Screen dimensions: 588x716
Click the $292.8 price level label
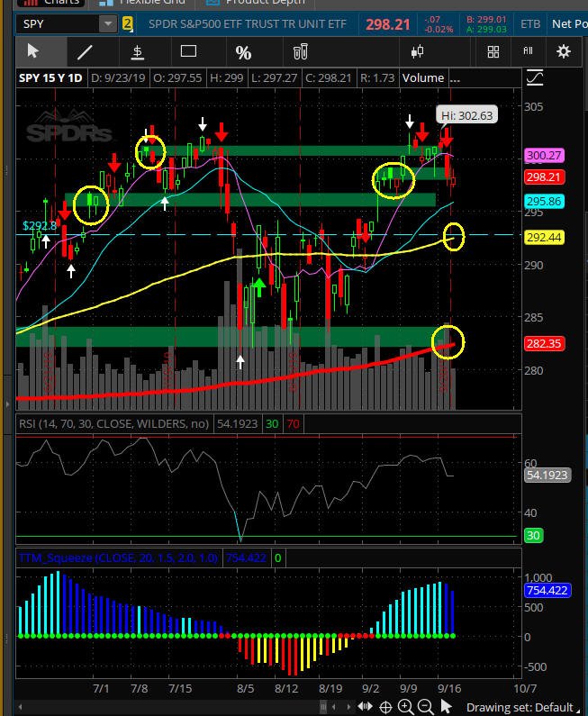point(40,225)
